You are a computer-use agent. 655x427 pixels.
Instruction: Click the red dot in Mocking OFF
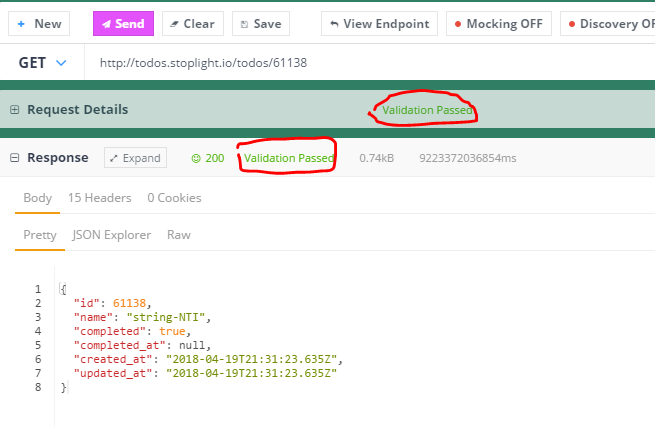coord(458,24)
